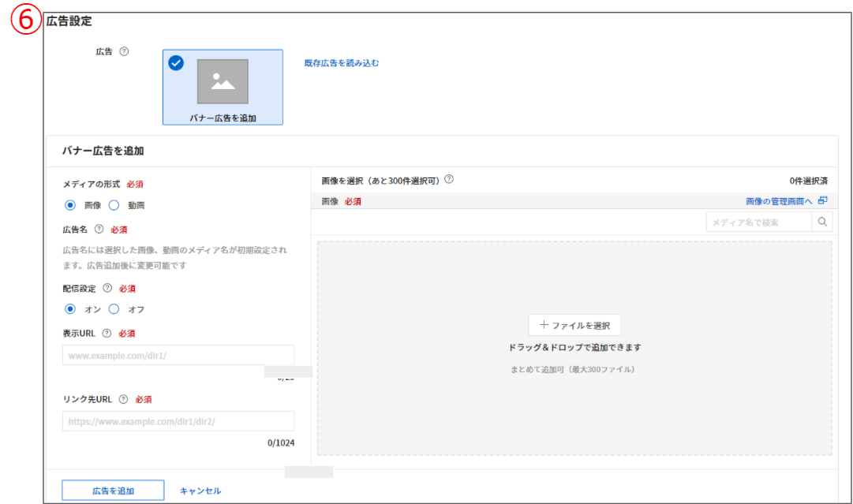Screen dimensions: 853x504
Task: Click help icon beside 表示URL label
Action: [x=107, y=333]
